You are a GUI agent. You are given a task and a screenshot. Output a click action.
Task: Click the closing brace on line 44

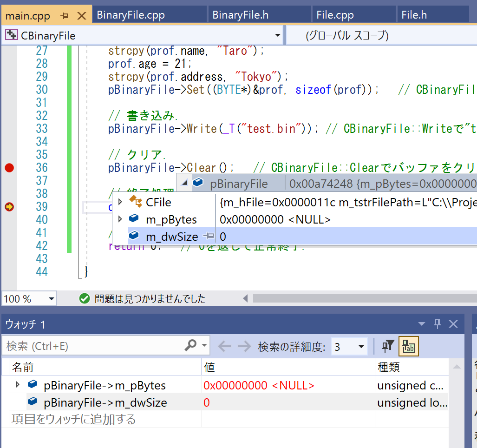tap(86, 271)
